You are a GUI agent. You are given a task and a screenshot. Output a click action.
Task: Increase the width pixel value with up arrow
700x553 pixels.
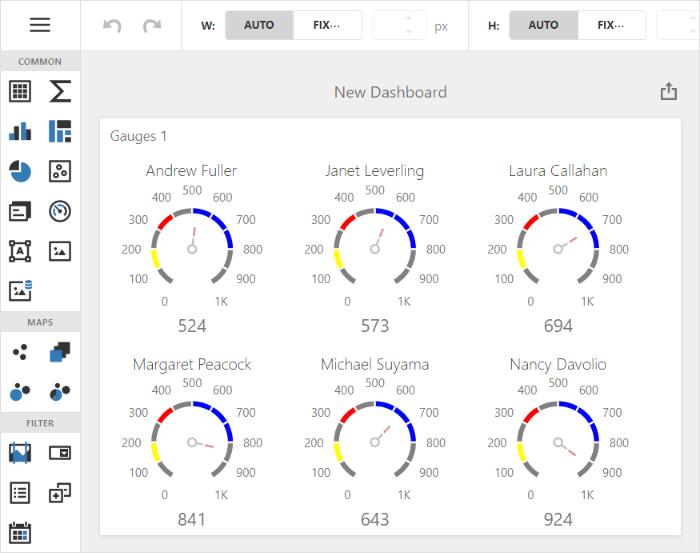click(x=408, y=19)
